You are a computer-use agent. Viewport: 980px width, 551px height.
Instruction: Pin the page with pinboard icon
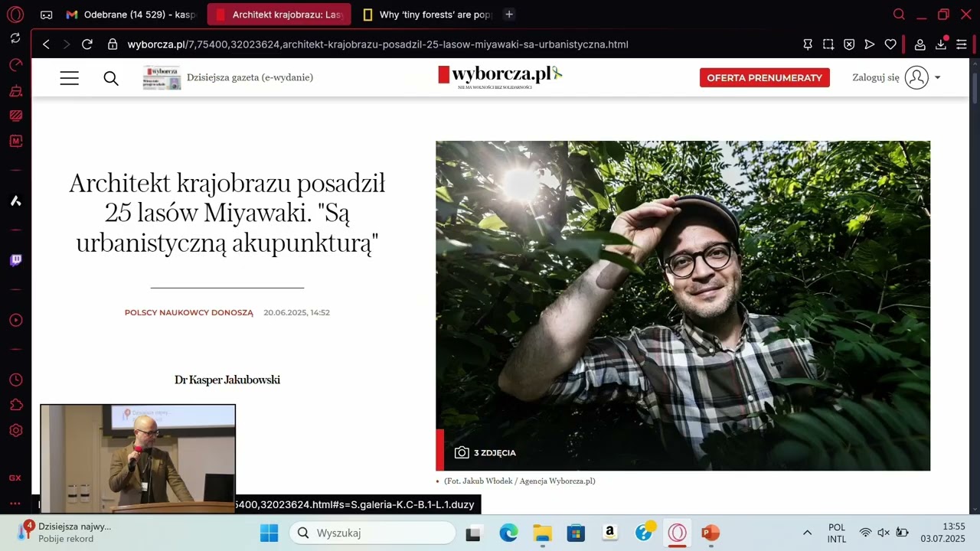click(x=808, y=44)
